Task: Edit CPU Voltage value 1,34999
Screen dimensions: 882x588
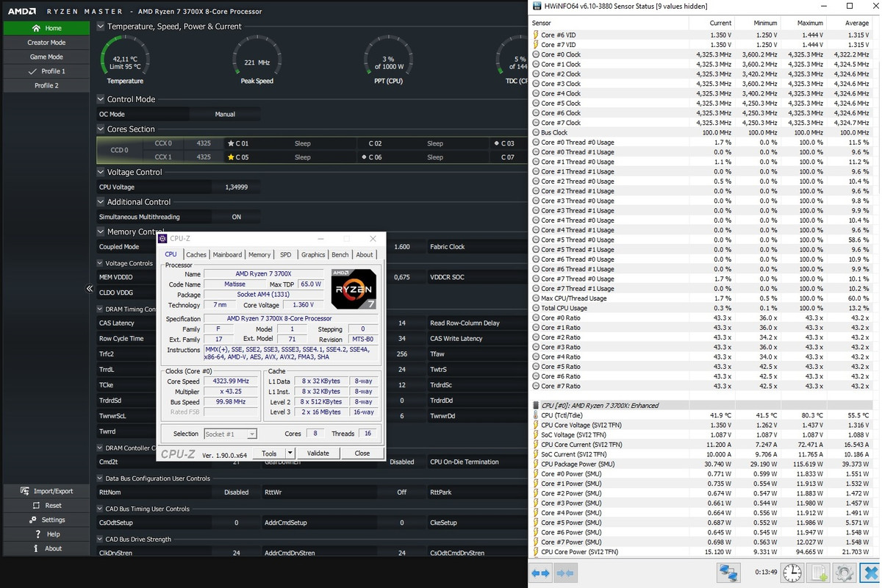Action: pos(236,187)
